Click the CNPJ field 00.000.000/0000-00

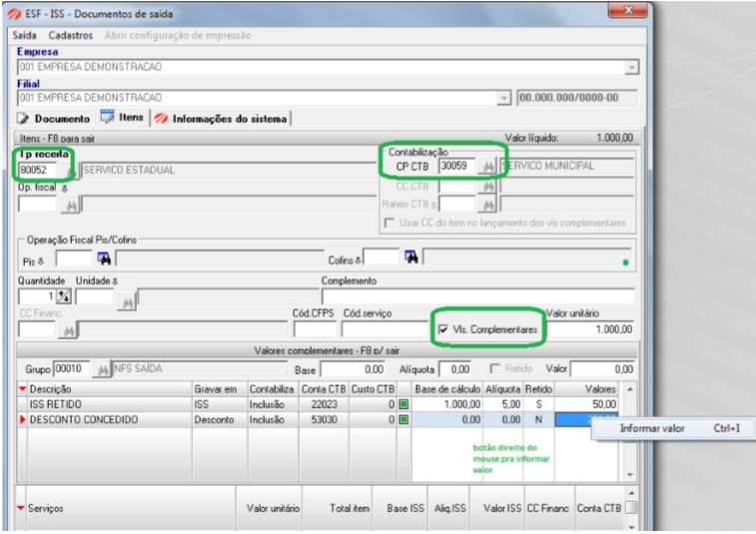pyautogui.click(x=576, y=98)
